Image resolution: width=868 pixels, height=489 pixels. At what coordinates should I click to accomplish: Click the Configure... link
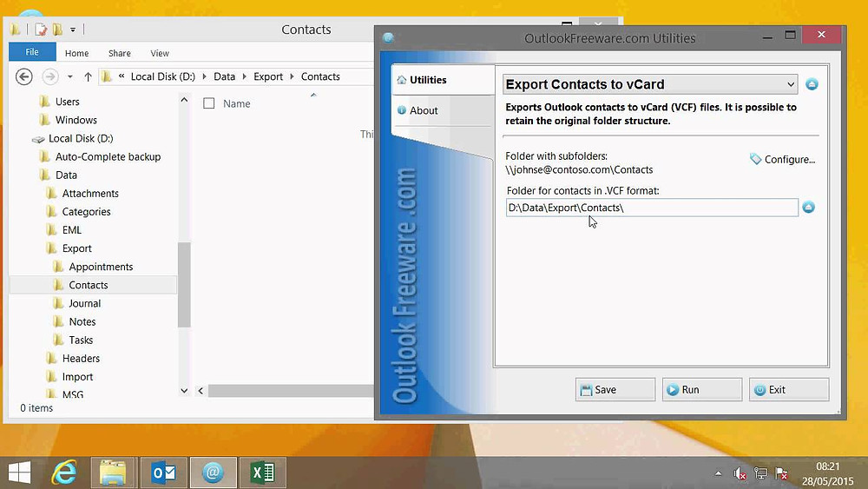pos(789,160)
